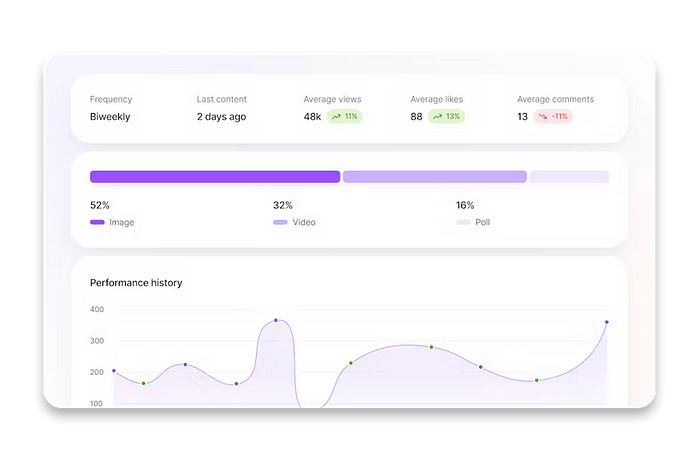Click the "2 days ago" value
700x462 pixels.
(221, 117)
